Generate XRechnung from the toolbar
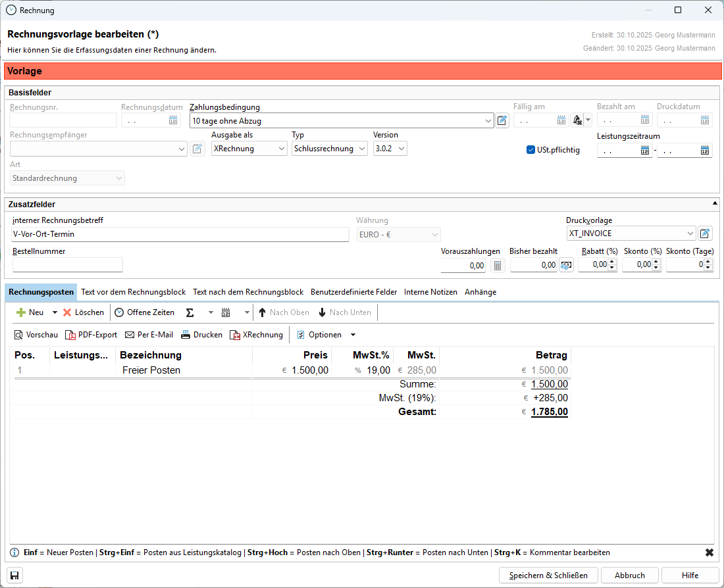 pyautogui.click(x=235, y=335)
